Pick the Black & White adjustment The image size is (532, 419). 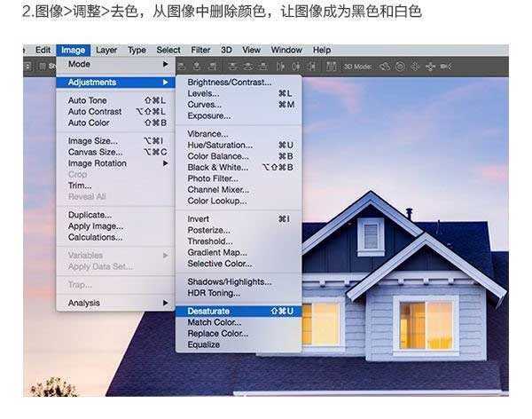[218, 167]
